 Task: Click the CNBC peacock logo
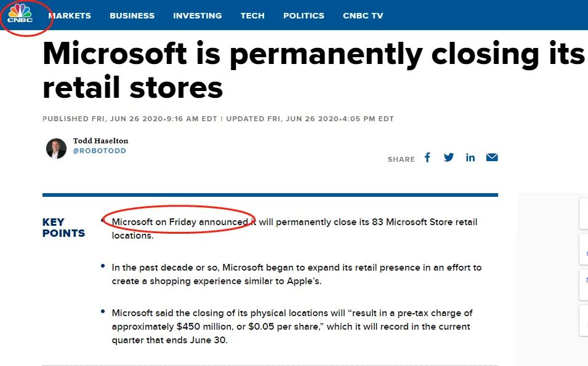click(x=20, y=14)
